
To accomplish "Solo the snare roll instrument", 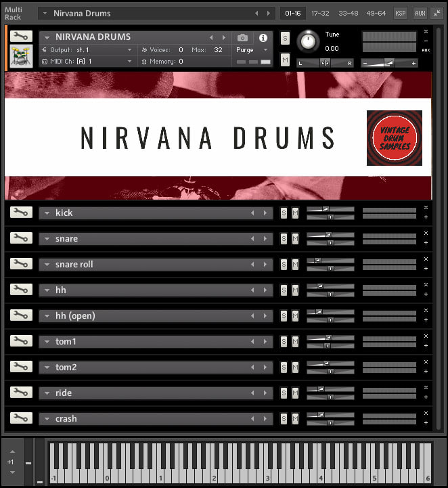I will point(284,265).
